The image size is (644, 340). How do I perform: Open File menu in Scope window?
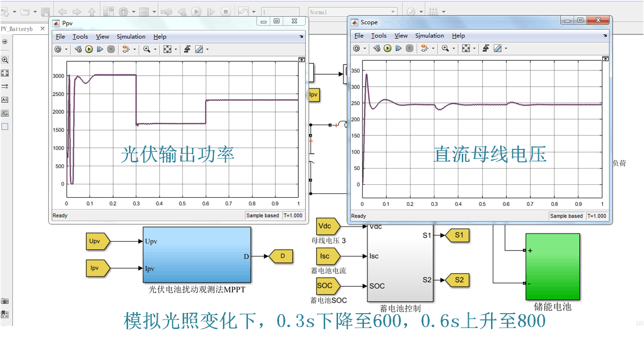coord(359,35)
